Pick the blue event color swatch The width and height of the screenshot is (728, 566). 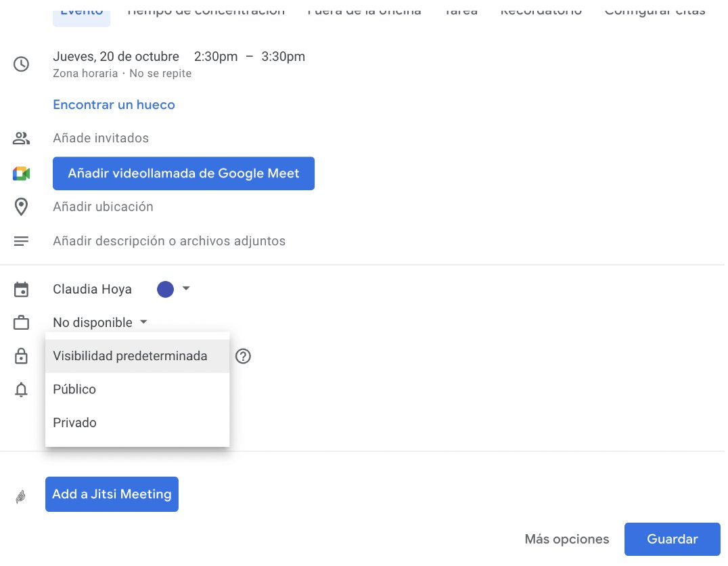pyautogui.click(x=165, y=289)
